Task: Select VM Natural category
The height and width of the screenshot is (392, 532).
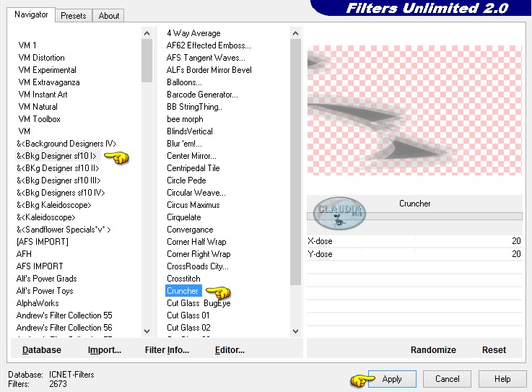Action: (x=38, y=107)
